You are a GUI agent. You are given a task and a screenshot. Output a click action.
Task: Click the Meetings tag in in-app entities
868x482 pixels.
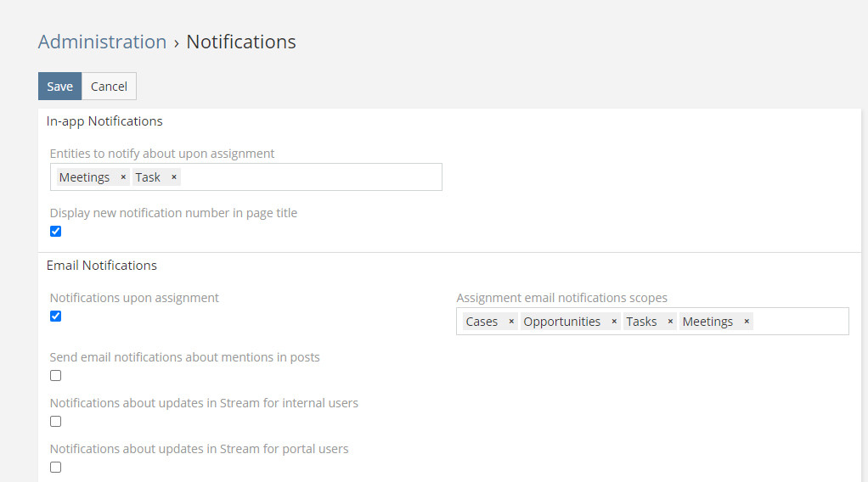point(84,177)
